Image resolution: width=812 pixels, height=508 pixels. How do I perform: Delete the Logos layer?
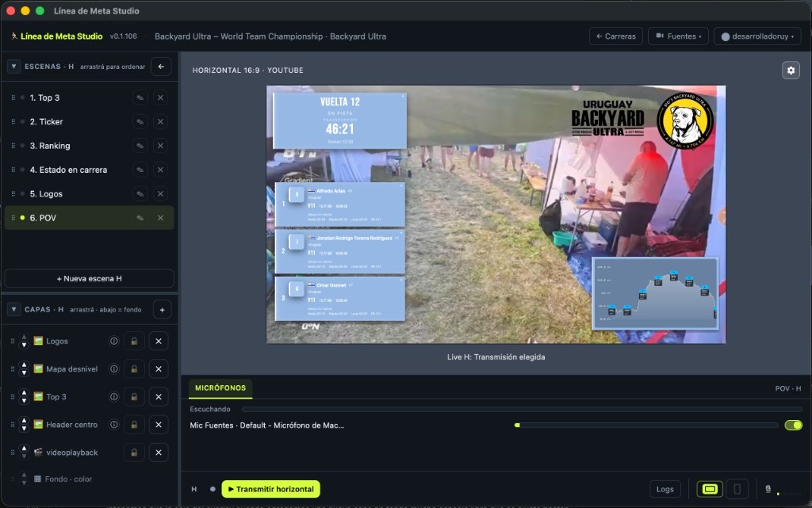[x=159, y=341]
